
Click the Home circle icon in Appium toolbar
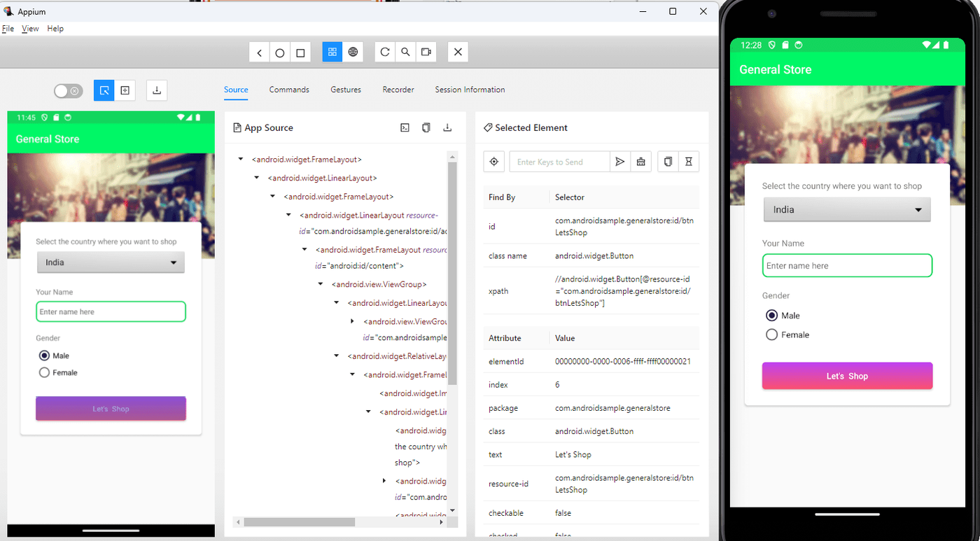(x=280, y=52)
